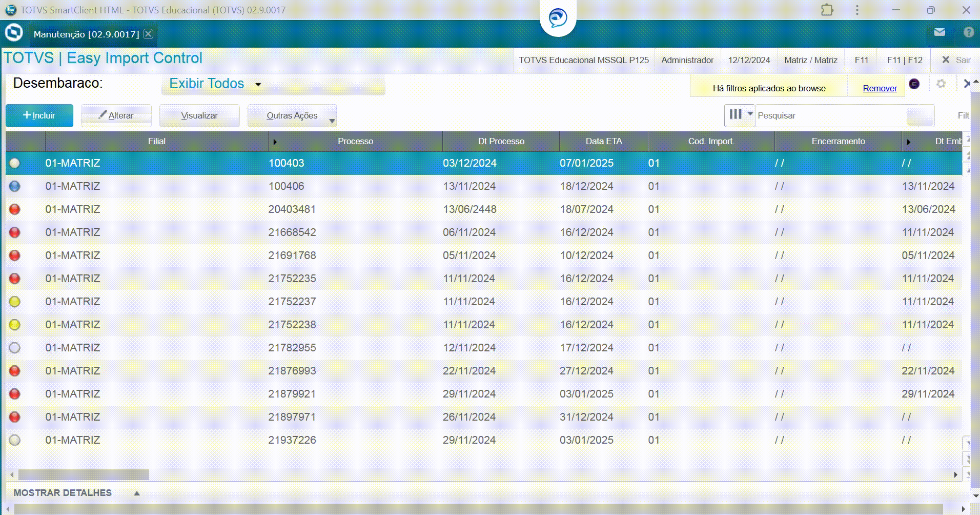The height and width of the screenshot is (515, 980).
Task: Click the TOTVS logo icon in the top bar
Action: [x=14, y=33]
